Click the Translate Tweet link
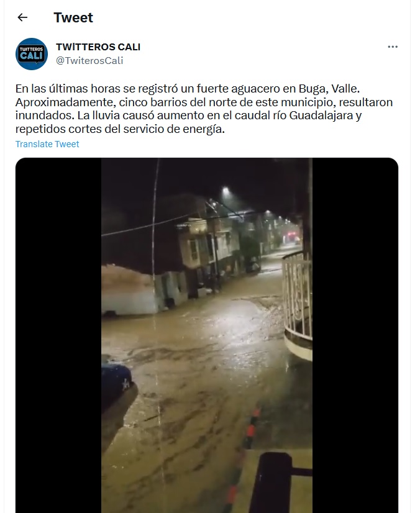Viewport: 420px width, 513px height. 47,144
